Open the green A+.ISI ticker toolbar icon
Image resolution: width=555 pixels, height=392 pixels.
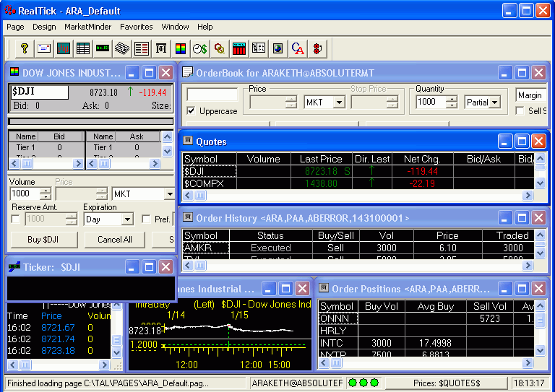coord(103,48)
